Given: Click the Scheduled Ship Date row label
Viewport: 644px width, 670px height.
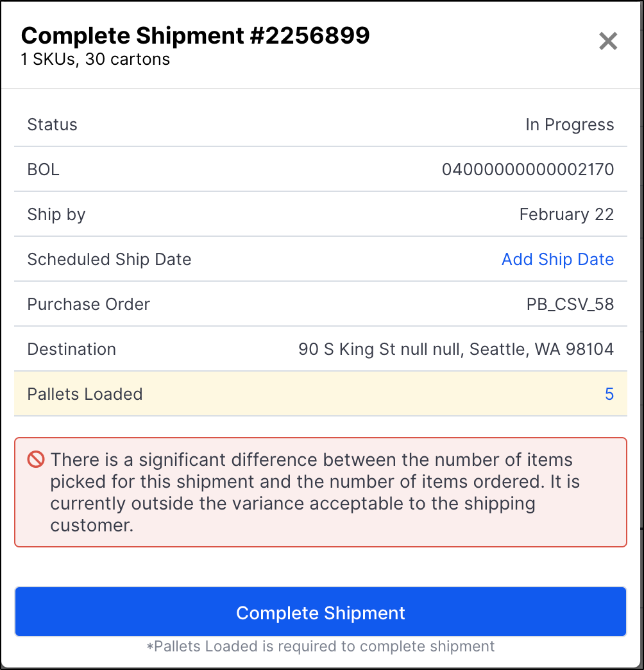Looking at the screenshot, I should (109, 259).
